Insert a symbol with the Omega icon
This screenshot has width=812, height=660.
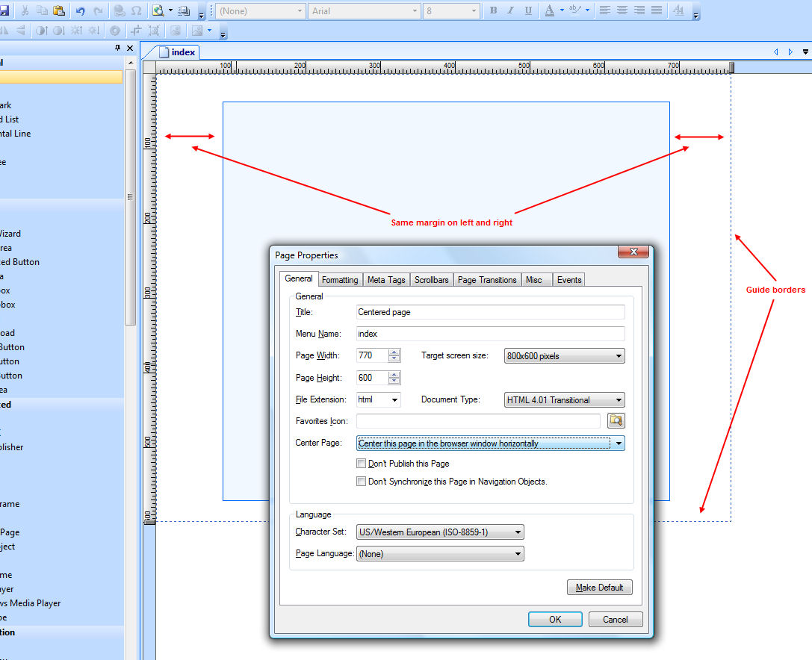tap(137, 11)
